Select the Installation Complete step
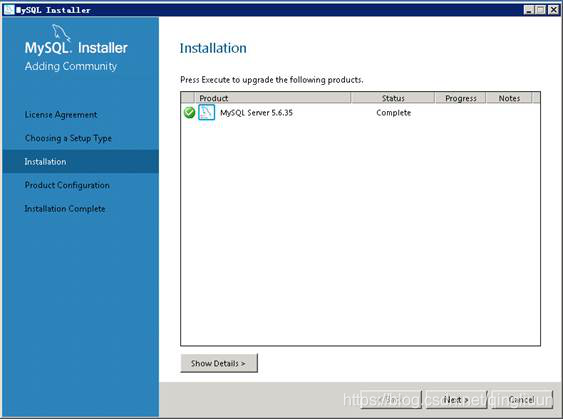This screenshot has height=419, width=563. click(x=65, y=209)
